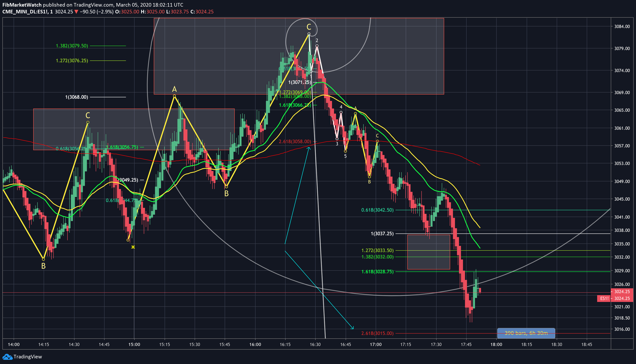636x364 pixels.
Task: Click the yellow x marker near 15:00
Action: pos(133,247)
